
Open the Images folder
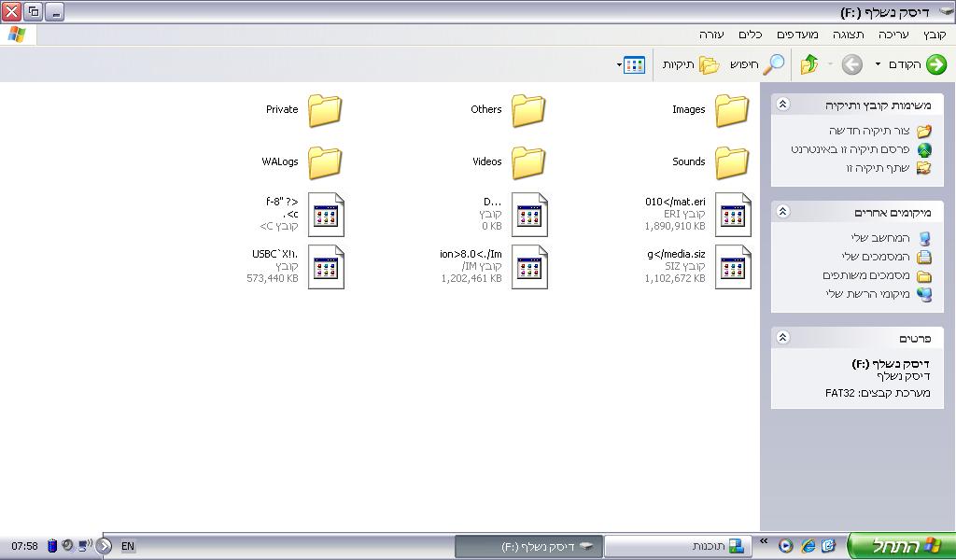point(732,110)
